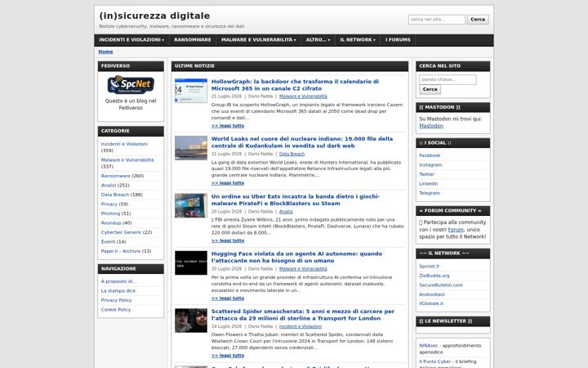The height and width of the screenshot is (368, 588).
Task: Click leggi tutto under the Uber Eats article
Action: point(228,240)
